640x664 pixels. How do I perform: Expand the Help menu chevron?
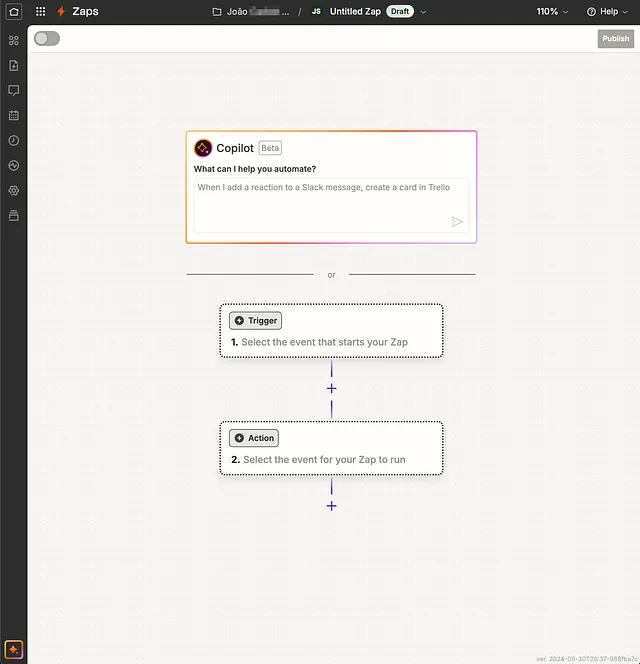(625, 12)
